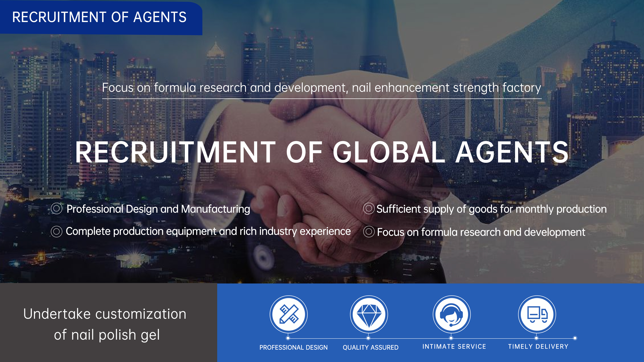
Task: Click the Professional Design pencil-ruler icon
Action: tap(289, 314)
